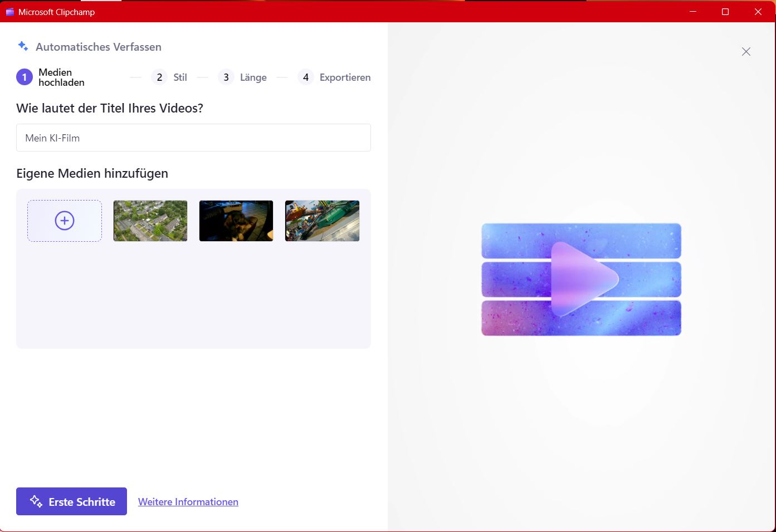The image size is (776, 532).
Task: Close the auto-compose panel with the X
Action: click(x=746, y=52)
